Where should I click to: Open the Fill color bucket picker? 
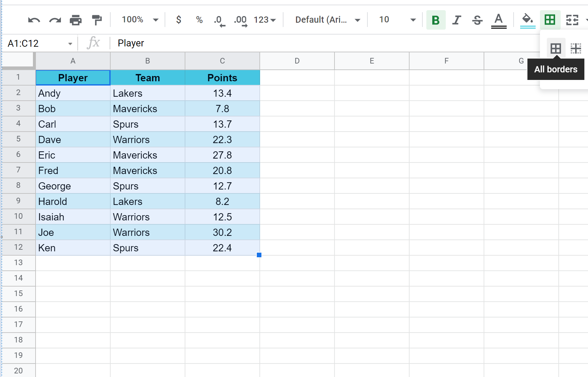click(x=527, y=20)
